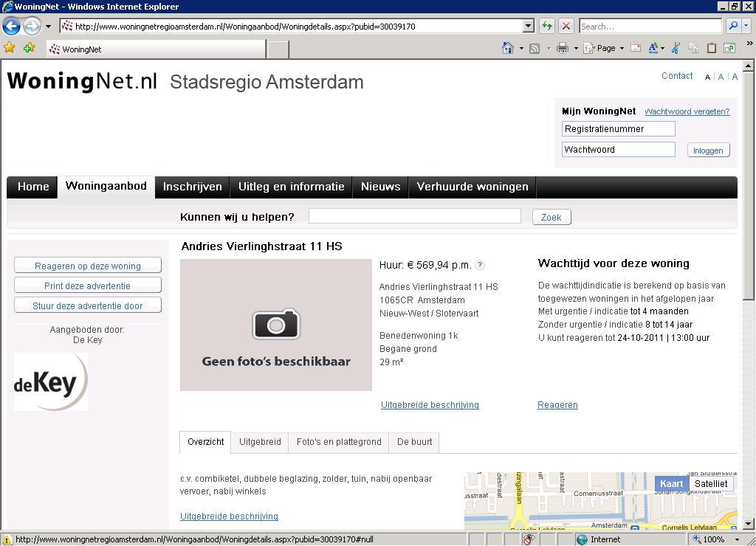The image size is (756, 546).
Task: Click the scroll down arrow on page scrollbar
Action: 749,524
